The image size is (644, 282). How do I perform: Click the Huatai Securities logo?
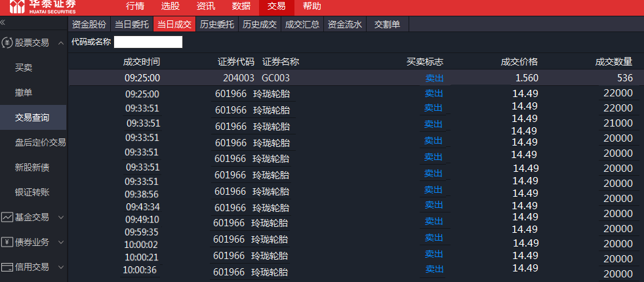43,7
